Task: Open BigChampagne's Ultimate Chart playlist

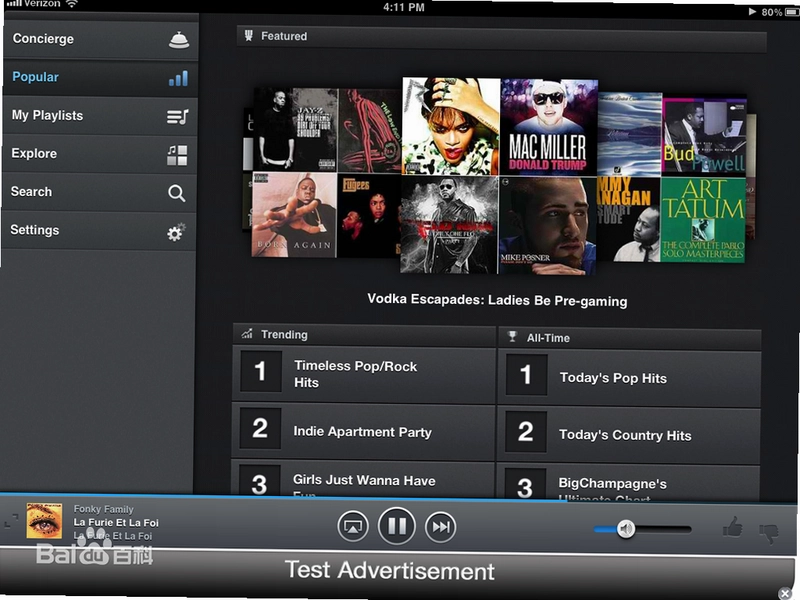Action: (628, 484)
